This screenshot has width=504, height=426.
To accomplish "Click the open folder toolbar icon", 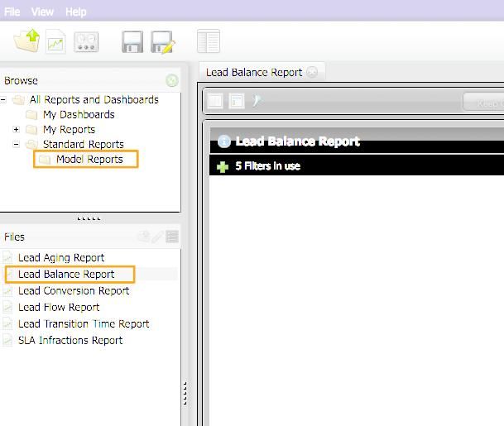I will tap(26, 41).
